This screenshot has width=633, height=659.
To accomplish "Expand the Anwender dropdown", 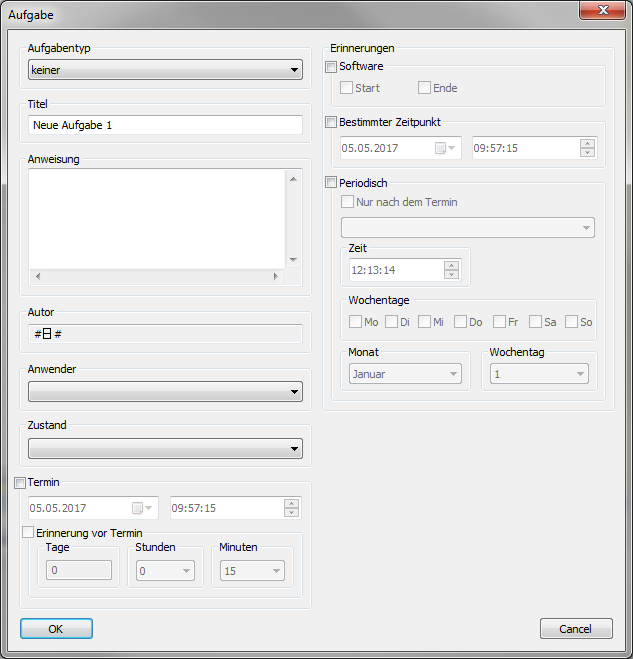I will (165, 392).
